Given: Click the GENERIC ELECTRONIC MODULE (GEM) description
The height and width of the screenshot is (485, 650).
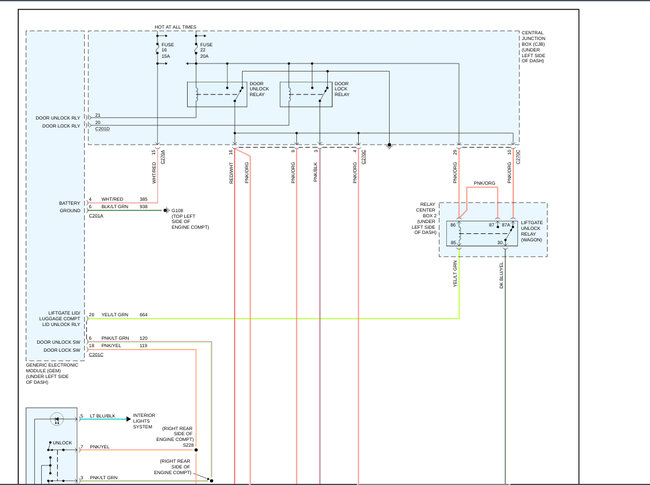Looking at the screenshot, I should (52, 373).
